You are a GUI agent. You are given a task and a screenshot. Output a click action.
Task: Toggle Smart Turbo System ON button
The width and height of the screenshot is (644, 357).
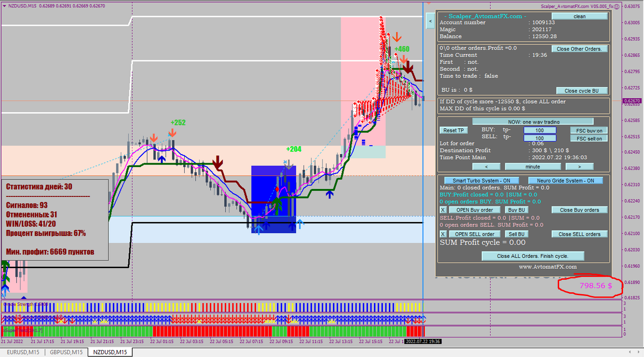click(x=481, y=180)
